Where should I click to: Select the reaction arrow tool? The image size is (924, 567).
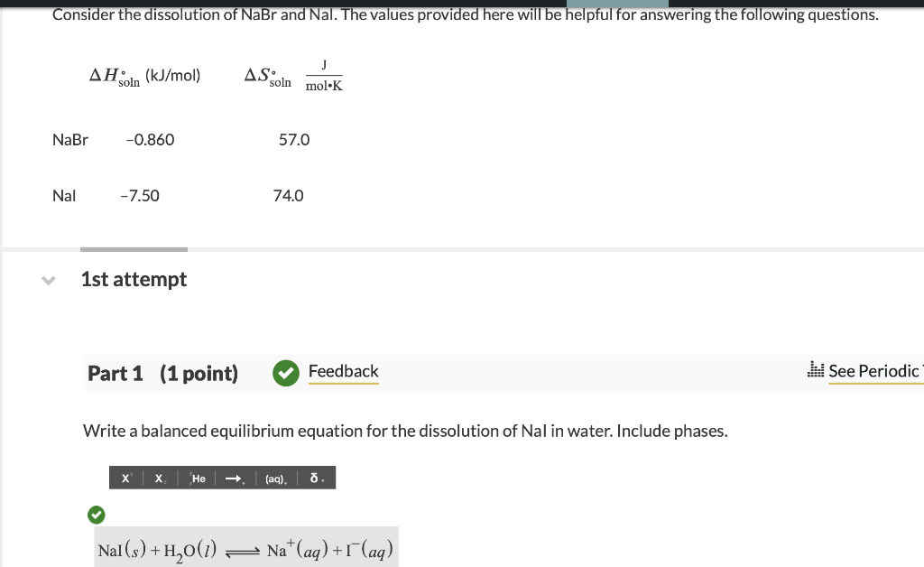tap(232, 478)
